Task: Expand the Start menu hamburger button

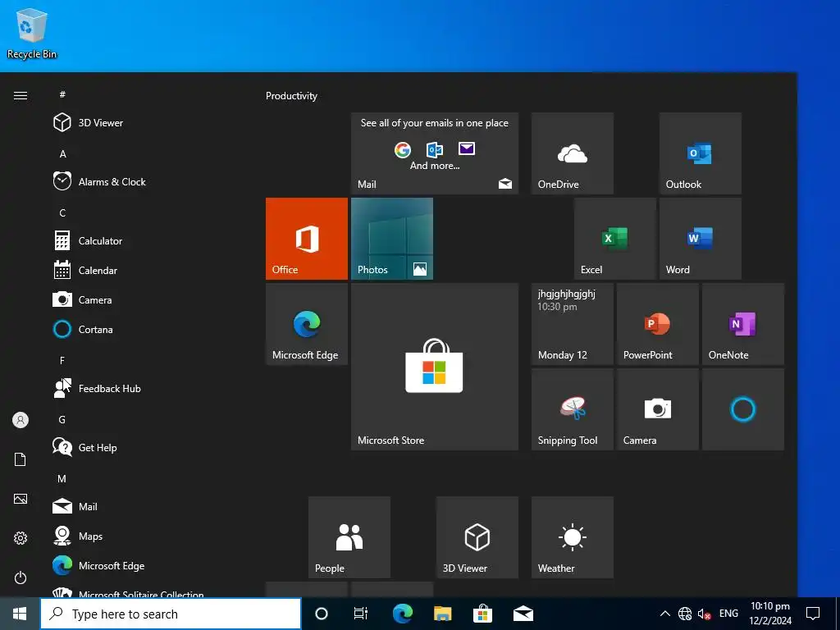Action: [21, 95]
